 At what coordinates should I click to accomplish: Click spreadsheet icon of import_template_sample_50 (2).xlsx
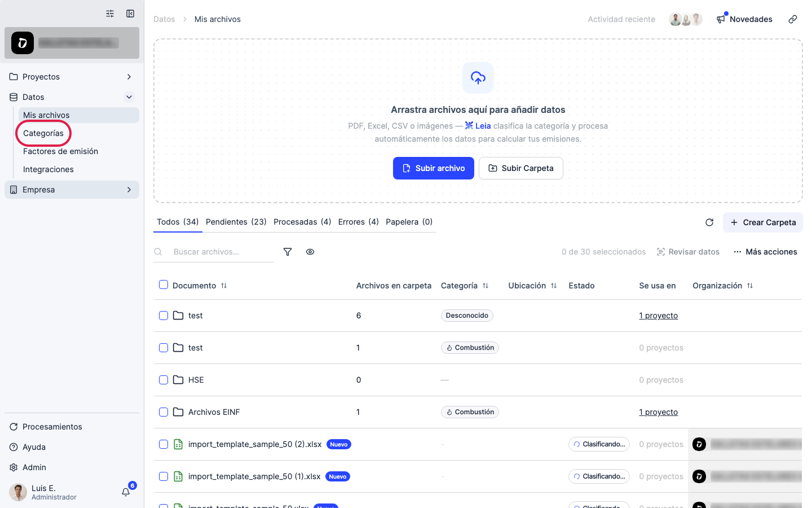tap(178, 444)
